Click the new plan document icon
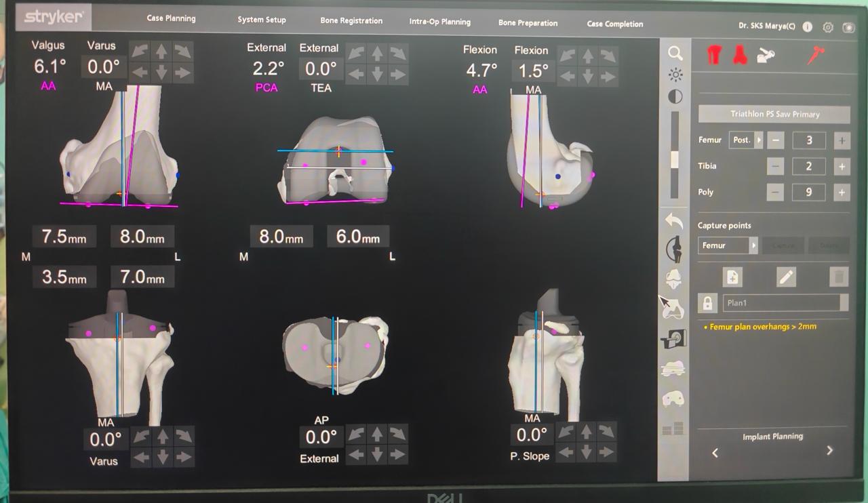Screen dimensions: 868x503 (x=732, y=277)
